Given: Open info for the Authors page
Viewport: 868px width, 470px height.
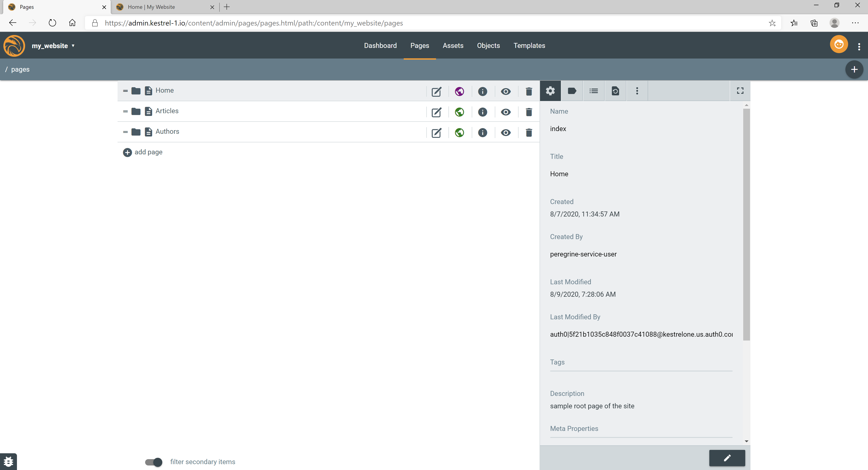Looking at the screenshot, I should 482,132.
